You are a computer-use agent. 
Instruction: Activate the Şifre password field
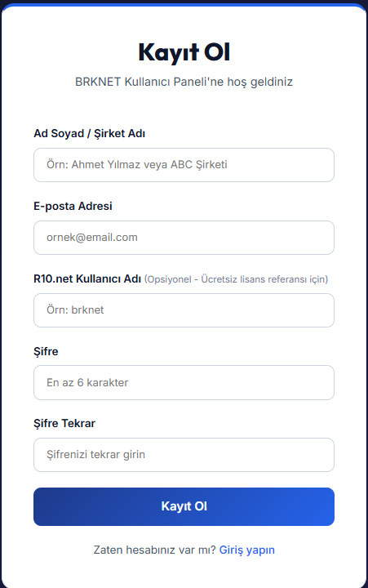coord(184,382)
